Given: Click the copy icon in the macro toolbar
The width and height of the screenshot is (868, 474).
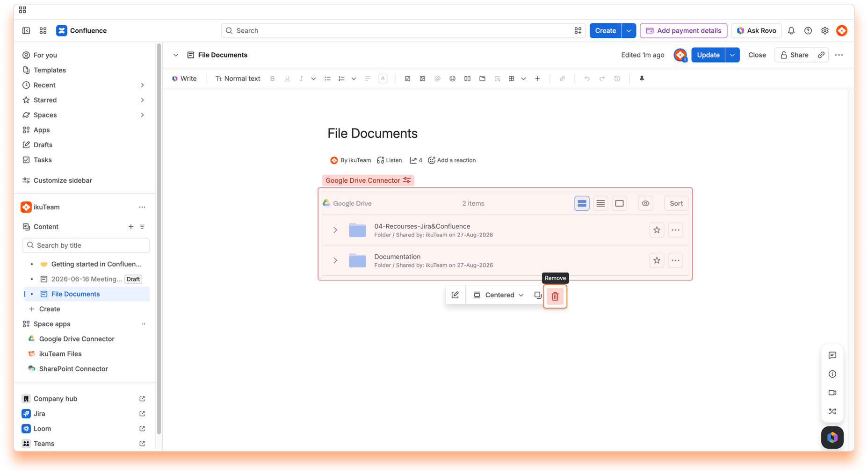Looking at the screenshot, I should pyautogui.click(x=538, y=295).
